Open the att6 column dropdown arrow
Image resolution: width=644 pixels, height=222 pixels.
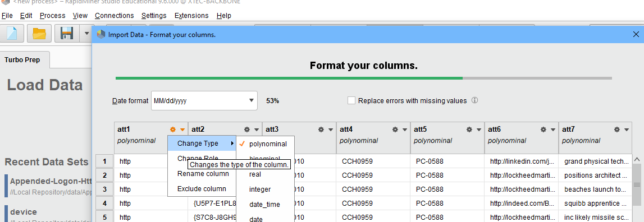click(x=553, y=130)
